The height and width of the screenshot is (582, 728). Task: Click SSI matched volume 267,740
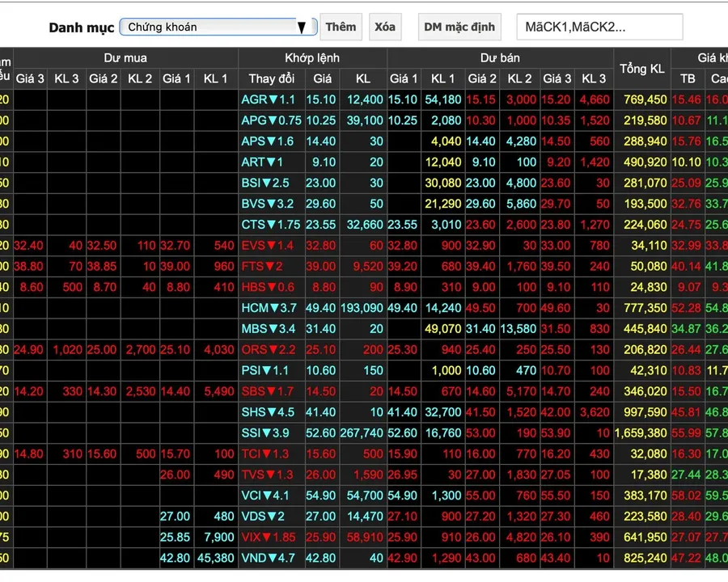point(362,433)
